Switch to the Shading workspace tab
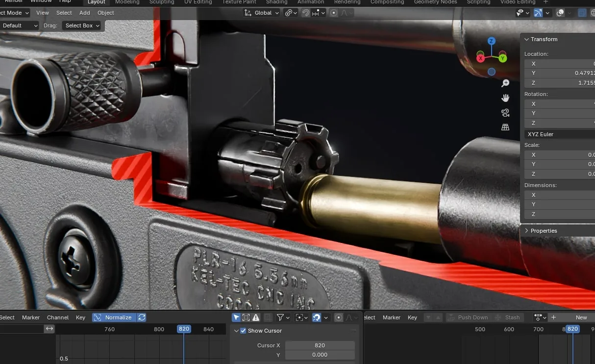 coord(277,2)
